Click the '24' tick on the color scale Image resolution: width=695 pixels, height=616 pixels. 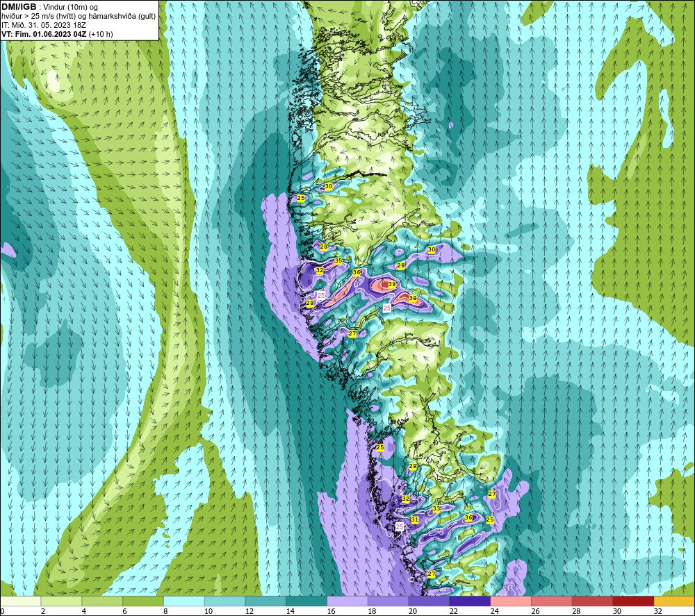point(495,611)
